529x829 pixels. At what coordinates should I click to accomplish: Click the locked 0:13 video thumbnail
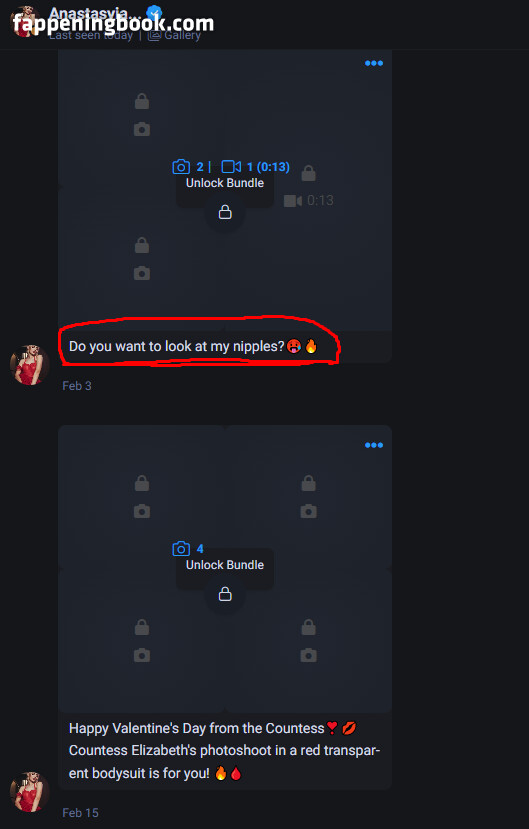tap(309, 187)
